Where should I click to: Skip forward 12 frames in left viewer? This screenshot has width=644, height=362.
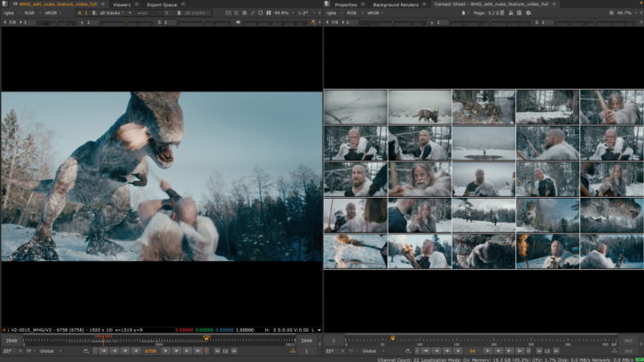[234, 350]
